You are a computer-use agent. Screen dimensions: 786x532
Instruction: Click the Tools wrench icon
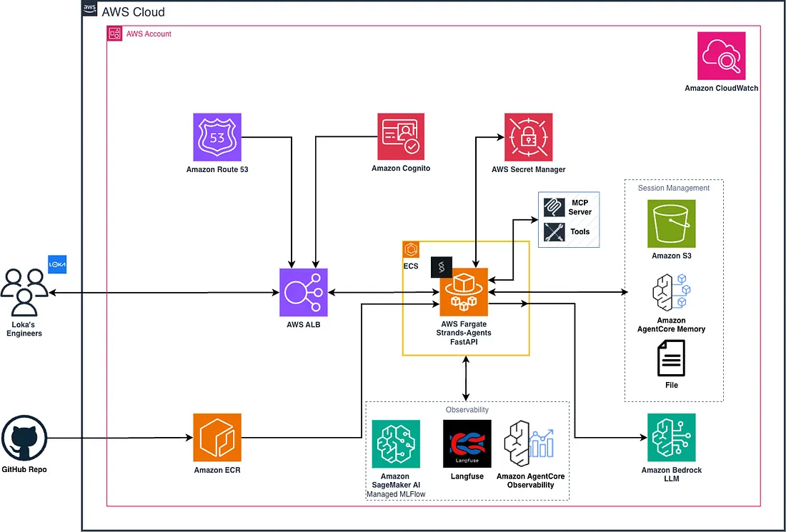pyautogui.click(x=554, y=232)
